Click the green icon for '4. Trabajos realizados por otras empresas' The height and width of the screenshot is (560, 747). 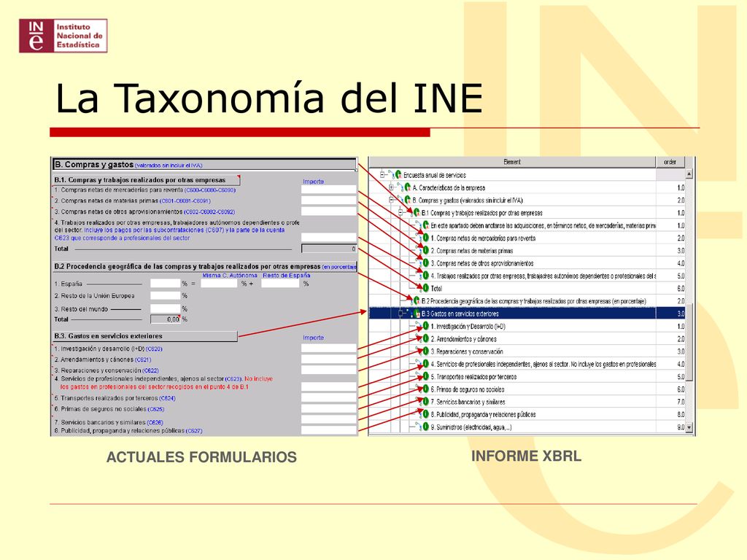coord(425,276)
